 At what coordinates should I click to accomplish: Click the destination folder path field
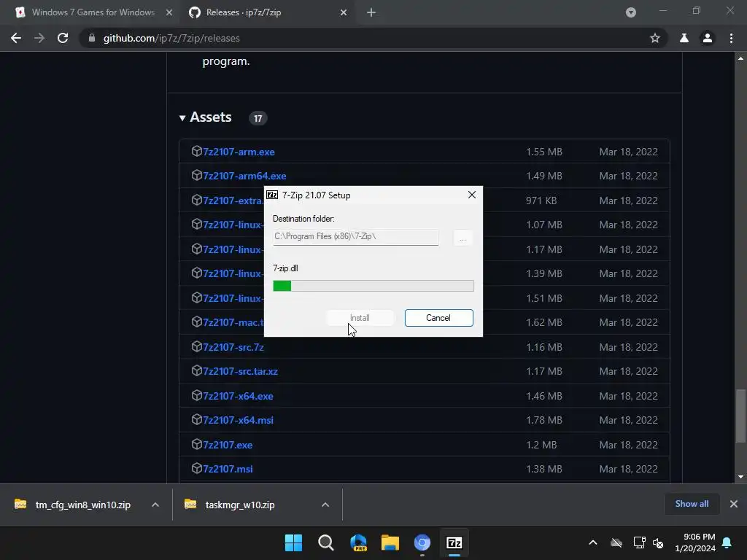355,237
